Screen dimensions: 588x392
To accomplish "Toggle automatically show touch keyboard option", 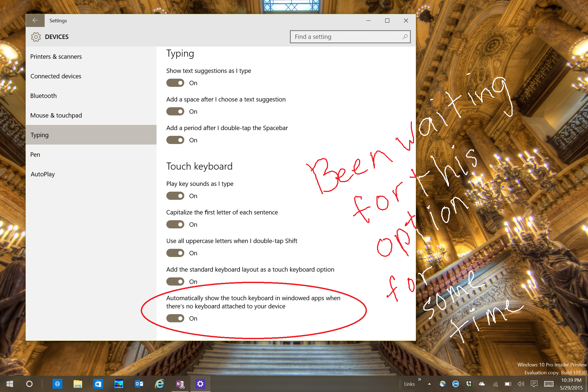I will [x=175, y=318].
